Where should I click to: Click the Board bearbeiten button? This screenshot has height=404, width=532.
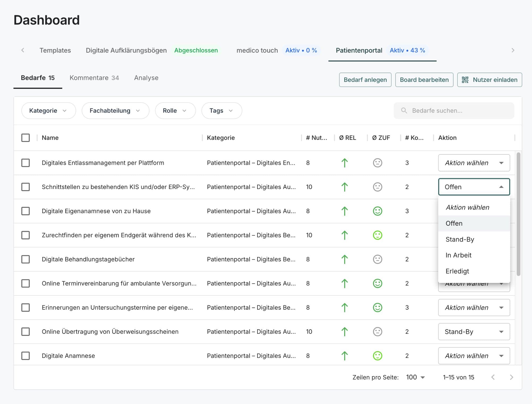pyautogui.click(x=424, y=80)
